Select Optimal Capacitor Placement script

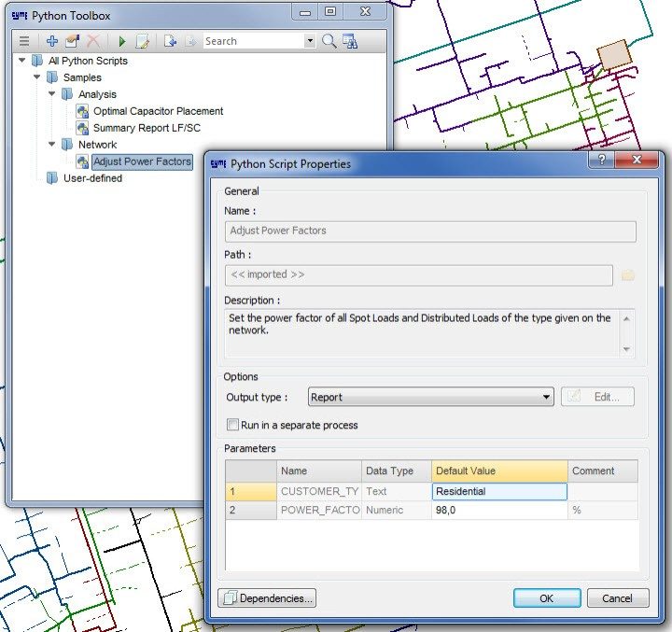(x=158, y=111)
